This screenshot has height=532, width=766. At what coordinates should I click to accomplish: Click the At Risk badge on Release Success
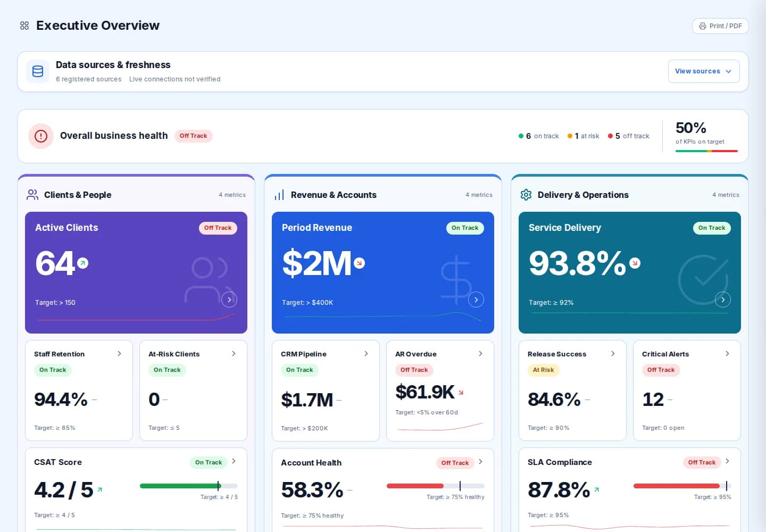click(543, 370)
